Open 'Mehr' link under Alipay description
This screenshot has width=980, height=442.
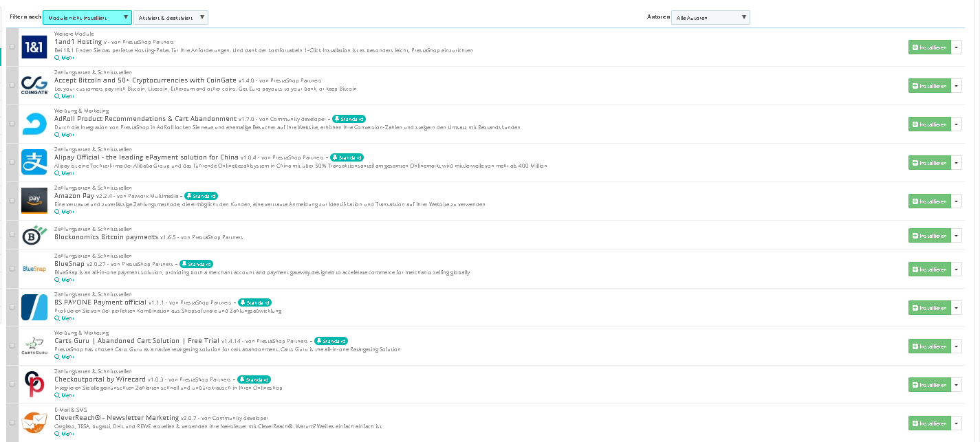pyautogui.click(x=64, y=173)
